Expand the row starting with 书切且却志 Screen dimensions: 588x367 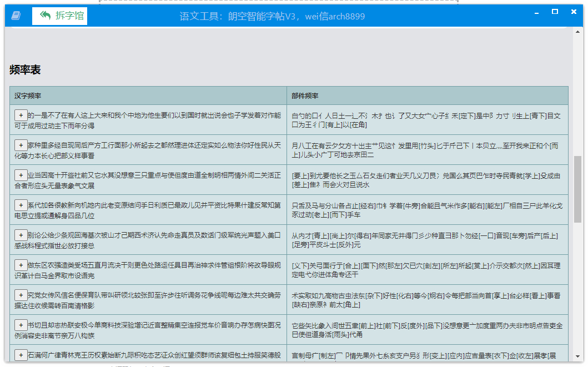[x=21, y=325]
